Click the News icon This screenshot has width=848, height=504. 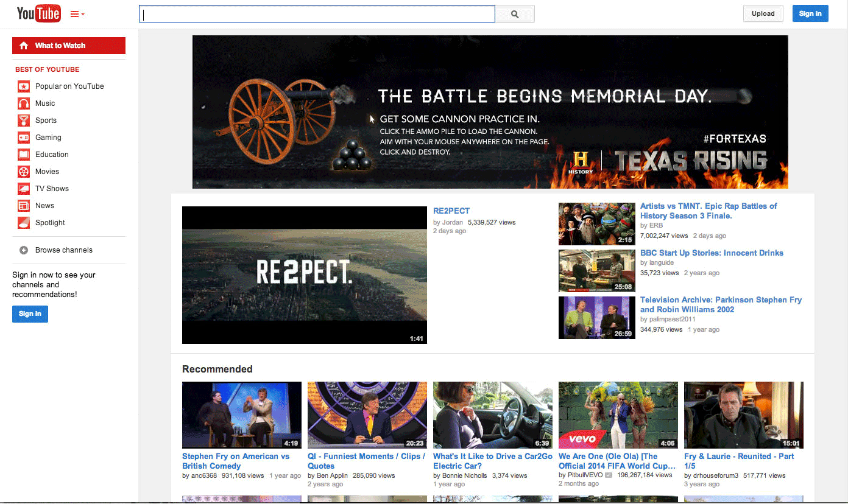(24, 206)
